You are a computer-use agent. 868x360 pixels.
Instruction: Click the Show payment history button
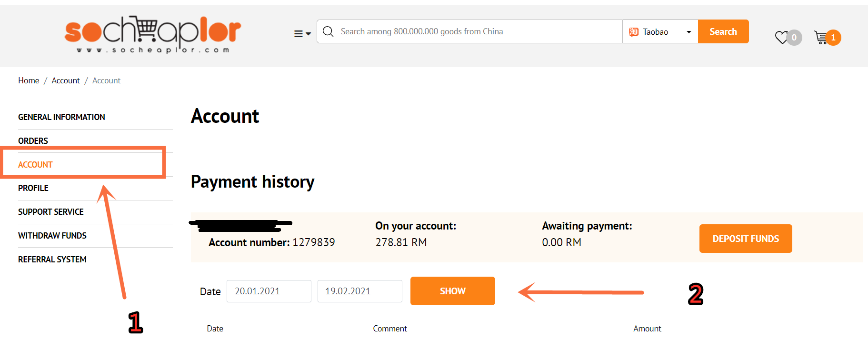(x=453, y=291)
